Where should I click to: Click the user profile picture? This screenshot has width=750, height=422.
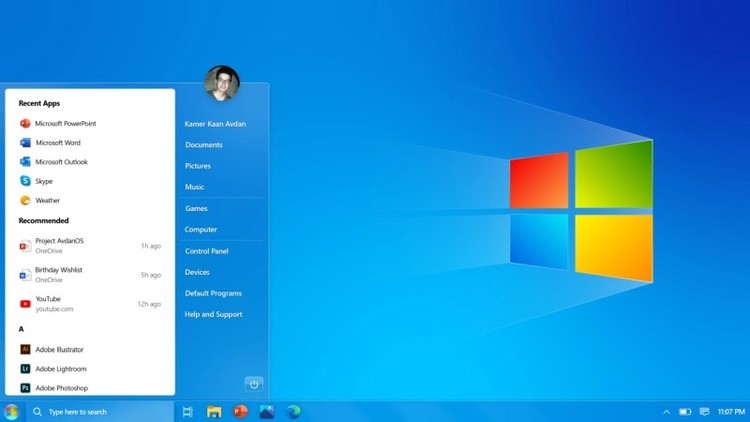pos(222,83)
